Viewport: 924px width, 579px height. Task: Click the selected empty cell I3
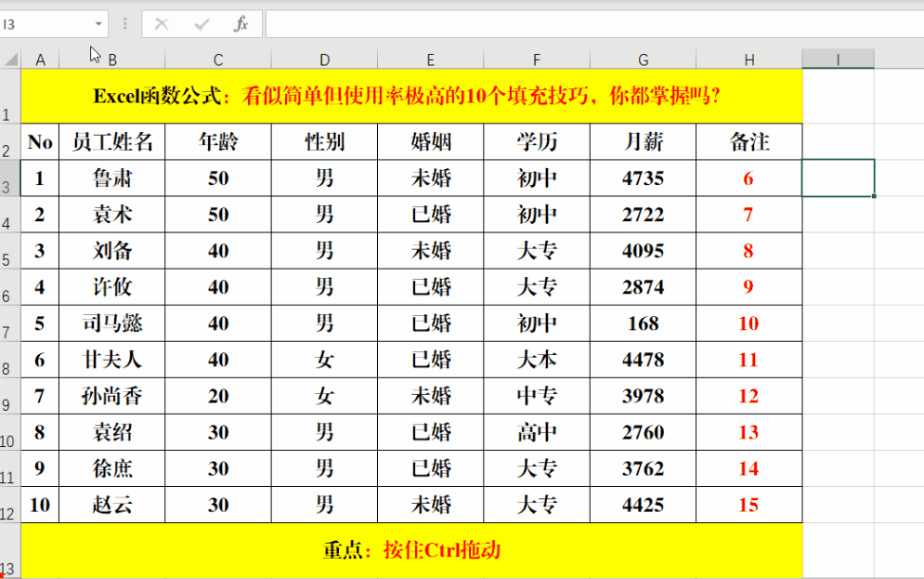point(838,178)
